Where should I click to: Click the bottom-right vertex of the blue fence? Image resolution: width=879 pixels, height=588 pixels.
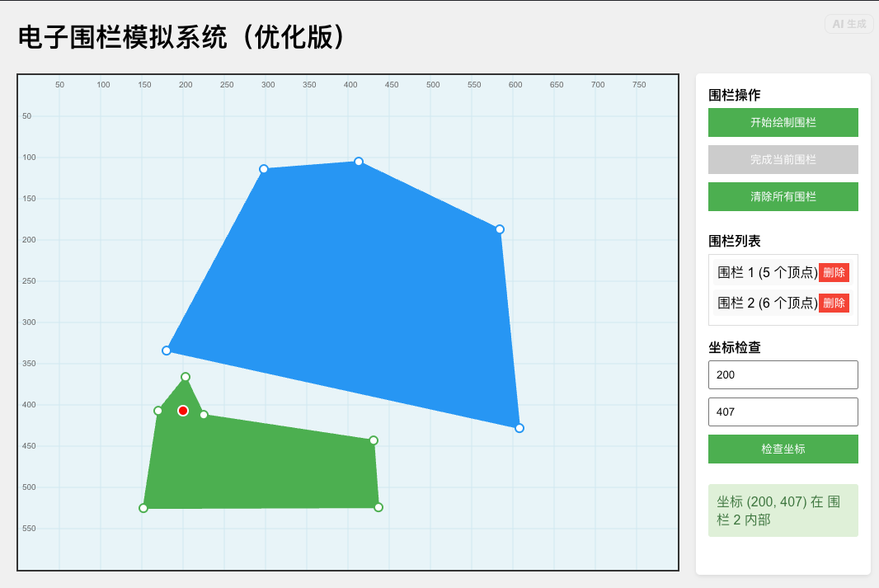tap(519, 427)
